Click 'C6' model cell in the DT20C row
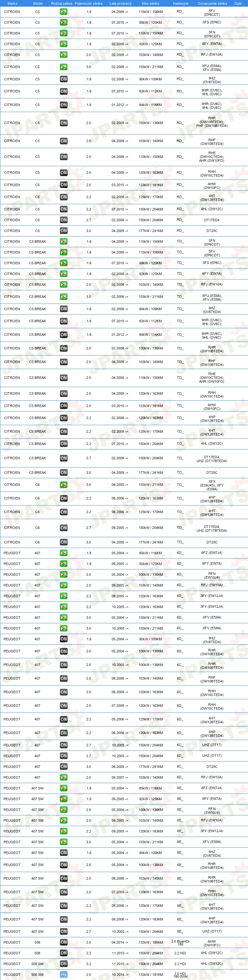Image resolution: width=248 pixels, height=980 pixels. coord(37,542)
